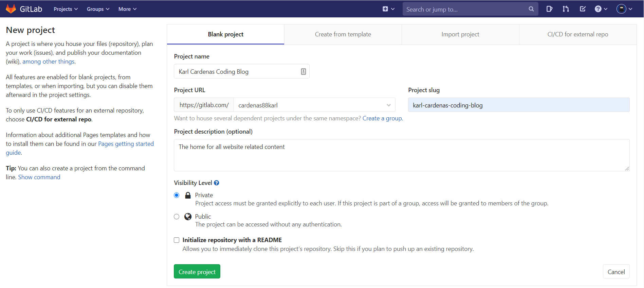Select the Private visibility radio button
This screenshot has height=288, width=644.
pos(177,195)
